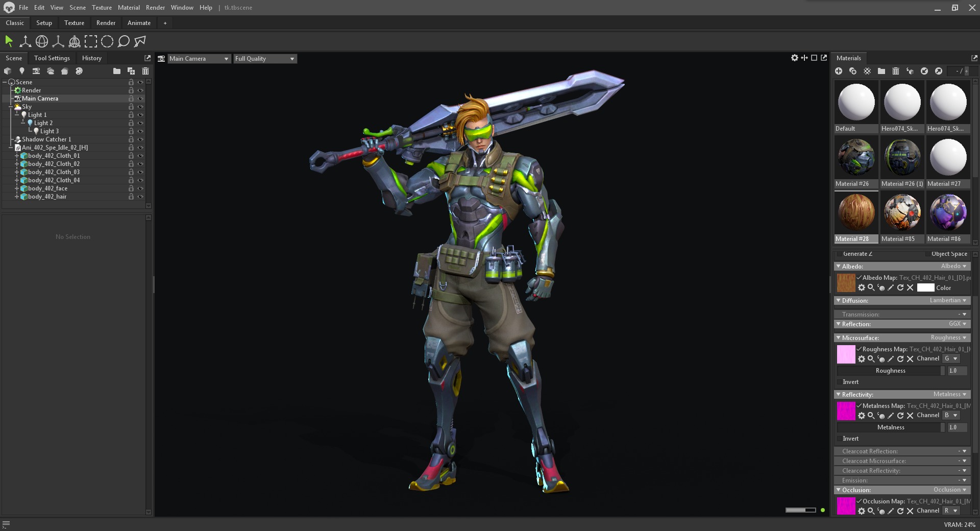Choose the universal transform gizmo tool

[75, 41]
